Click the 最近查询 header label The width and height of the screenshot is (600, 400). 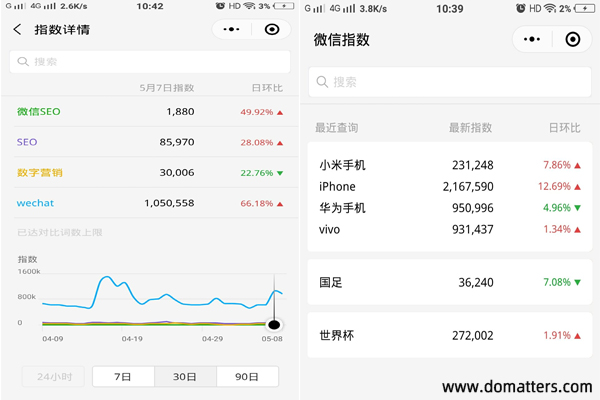[x=337, y=127]
